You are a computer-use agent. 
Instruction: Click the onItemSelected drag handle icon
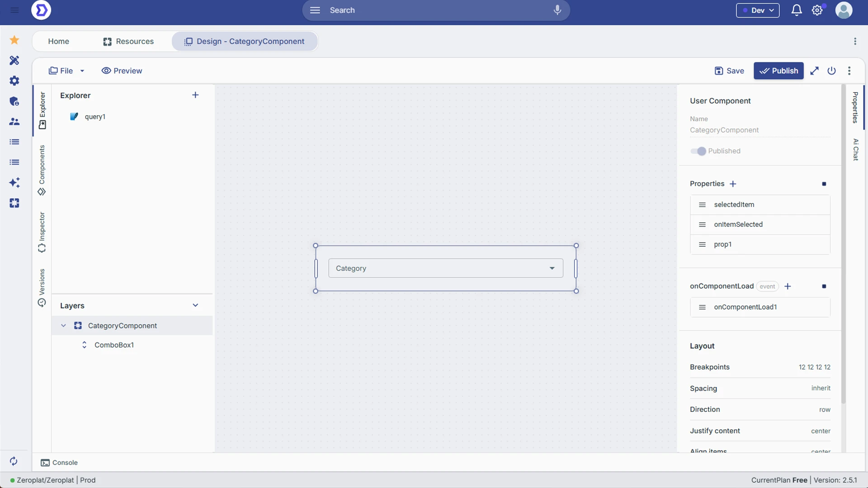pos(702,225)
